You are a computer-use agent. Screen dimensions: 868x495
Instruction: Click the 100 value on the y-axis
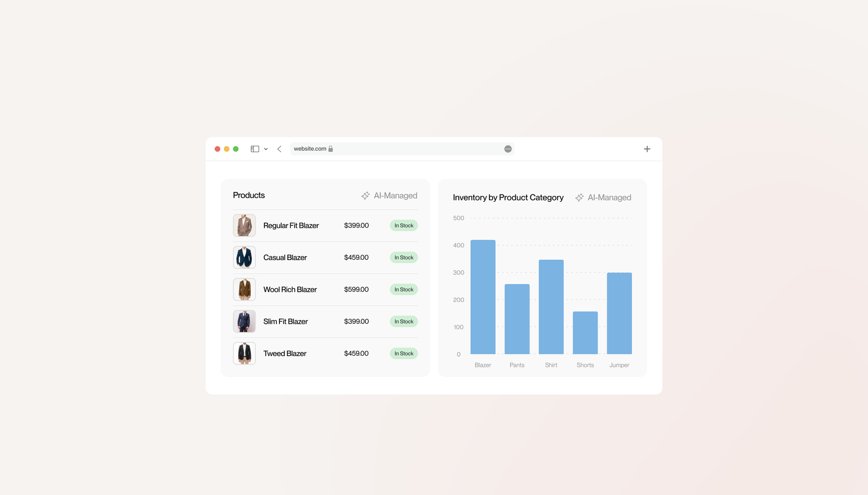coord(458,327)
